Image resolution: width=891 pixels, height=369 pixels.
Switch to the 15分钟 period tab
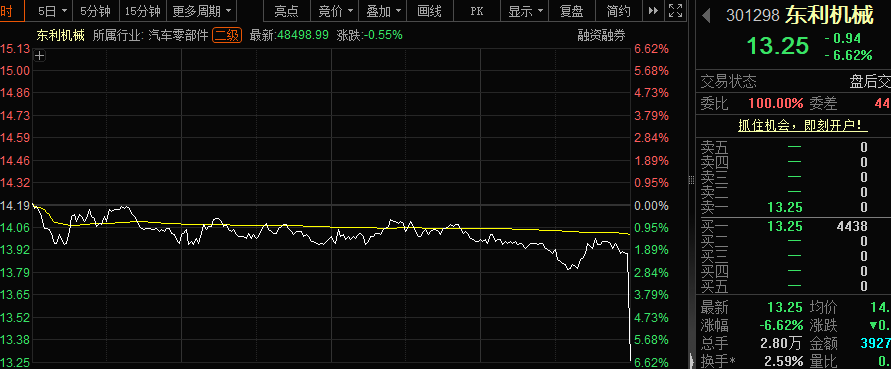click(142, 11)
